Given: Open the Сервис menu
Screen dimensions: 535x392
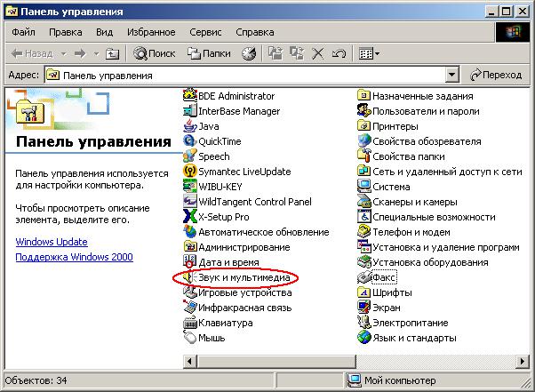Looking at the screenshot, I should [205, 32].
